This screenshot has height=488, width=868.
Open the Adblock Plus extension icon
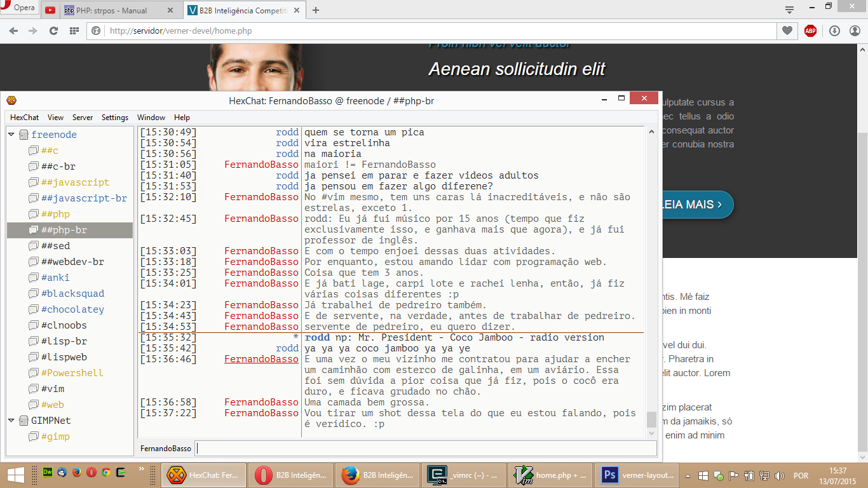810,30
